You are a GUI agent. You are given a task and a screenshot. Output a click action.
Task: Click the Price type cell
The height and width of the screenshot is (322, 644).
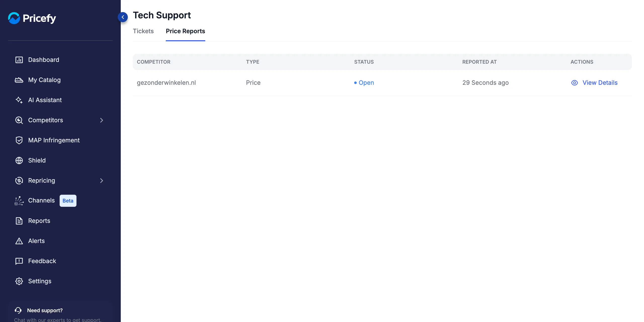click(x=253, y=83)
